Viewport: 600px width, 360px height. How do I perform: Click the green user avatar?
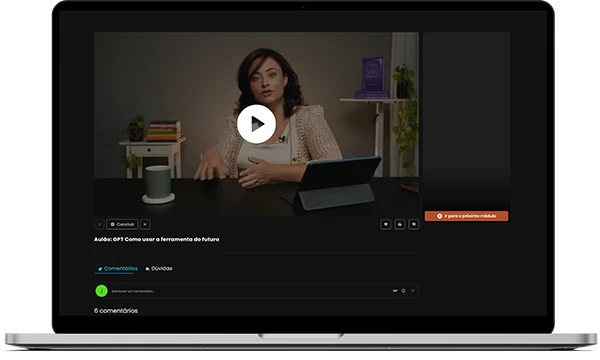(101, 291)
